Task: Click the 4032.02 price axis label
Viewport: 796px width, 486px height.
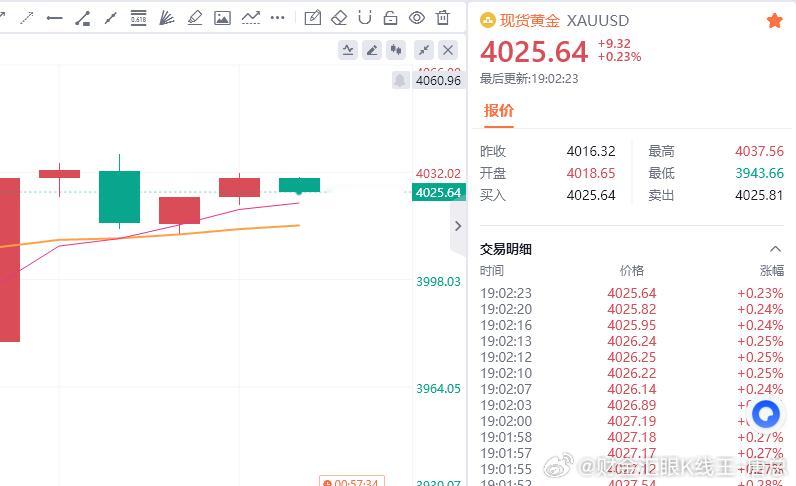Action: tap(439, 174)
